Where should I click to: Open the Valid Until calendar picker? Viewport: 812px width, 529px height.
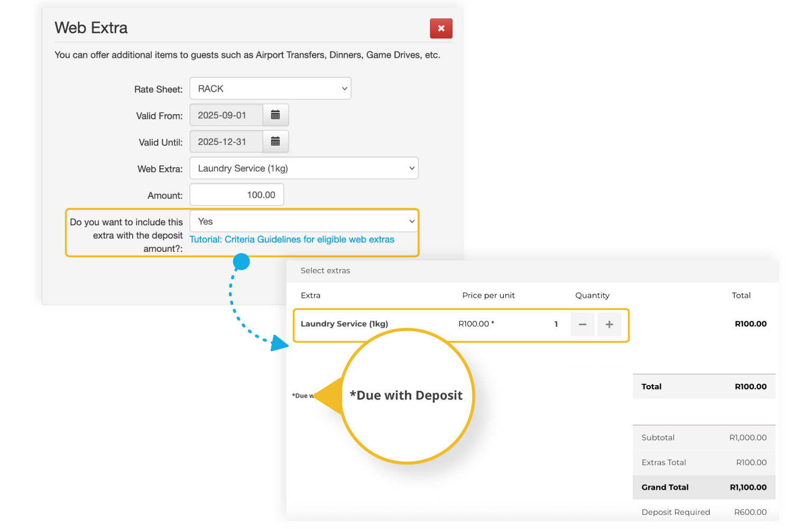click(275, 142)
